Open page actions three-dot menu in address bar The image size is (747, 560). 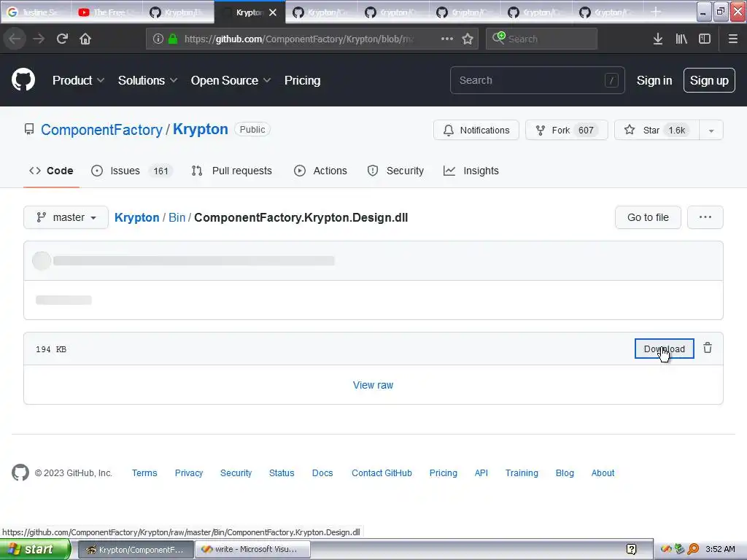tap(447, 39)
